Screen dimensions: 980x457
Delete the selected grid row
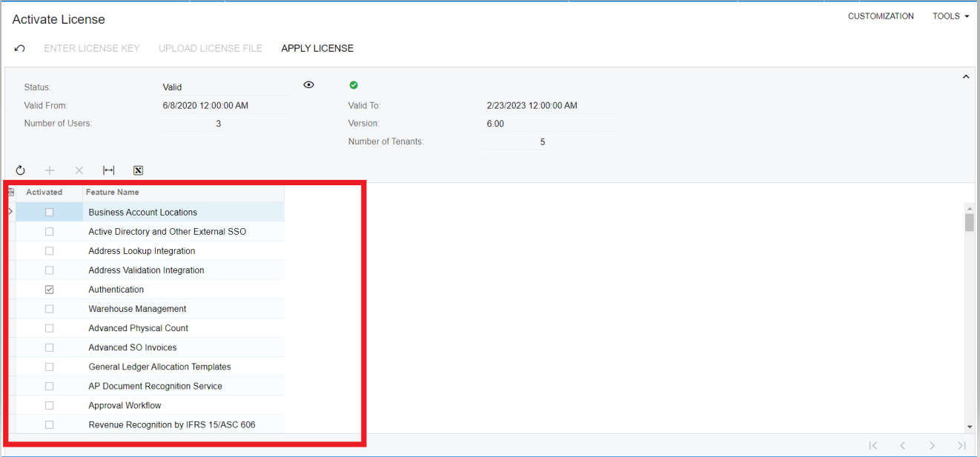[x=79, y=170]
